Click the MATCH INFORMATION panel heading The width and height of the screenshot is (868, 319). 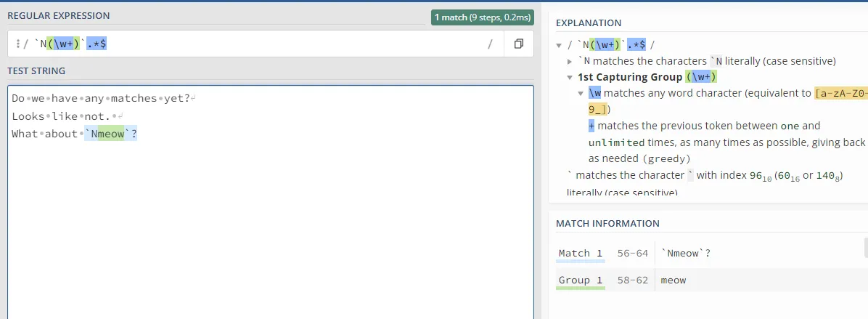(607, 223)
